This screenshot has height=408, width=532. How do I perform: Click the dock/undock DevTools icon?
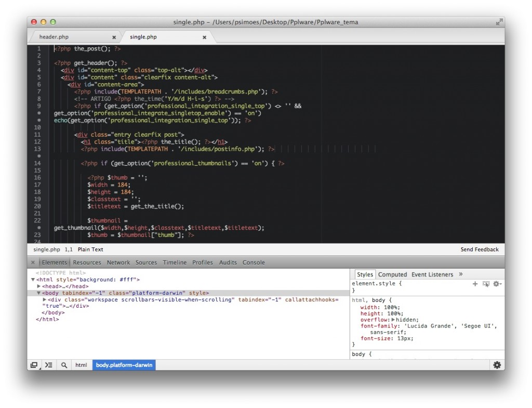coord(34,365)
